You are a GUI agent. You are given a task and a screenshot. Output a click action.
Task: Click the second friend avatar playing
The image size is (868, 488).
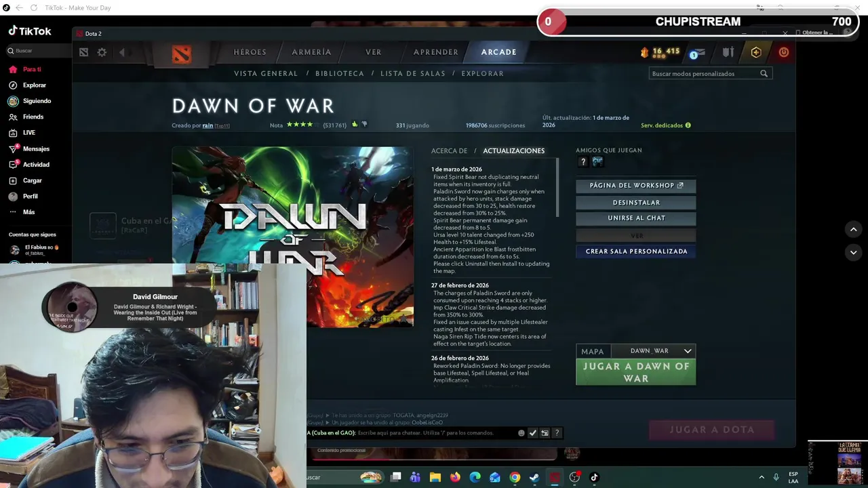tap(597, 161)
